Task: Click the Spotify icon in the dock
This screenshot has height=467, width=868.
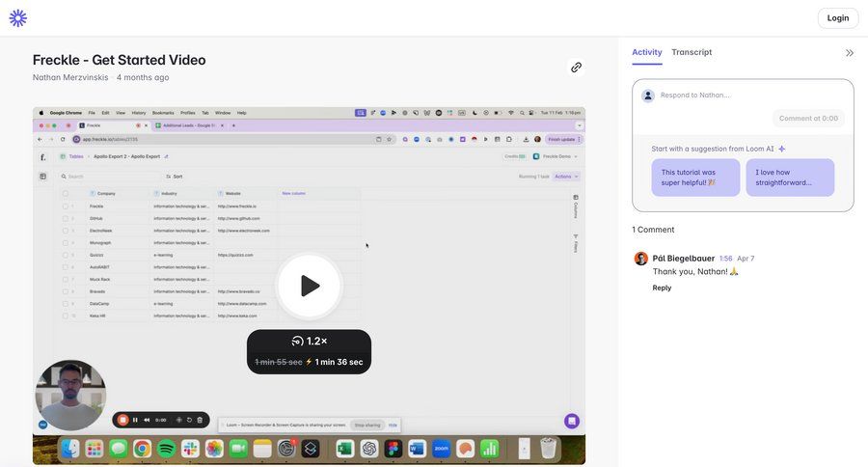Action: (x=166, y=449)
